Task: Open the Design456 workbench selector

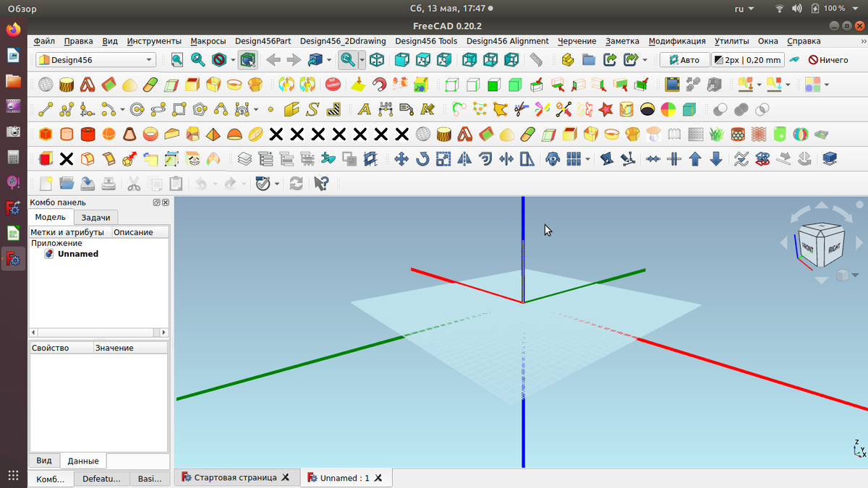Action: [x=96, y=60]
